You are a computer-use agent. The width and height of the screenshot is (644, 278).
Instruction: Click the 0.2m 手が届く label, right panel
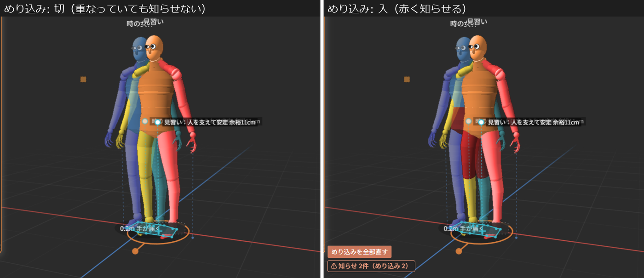(x=463, y=228)
